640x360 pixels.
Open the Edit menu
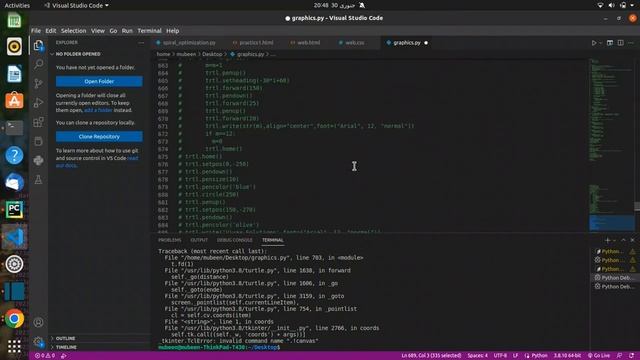[51, 31]
